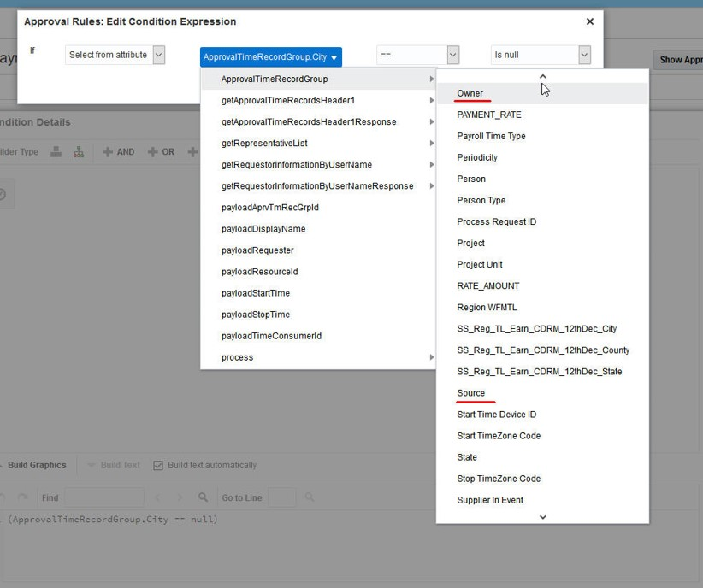Expand the getRequestorInformationByUserName submenu

click(x=318, y=164)
